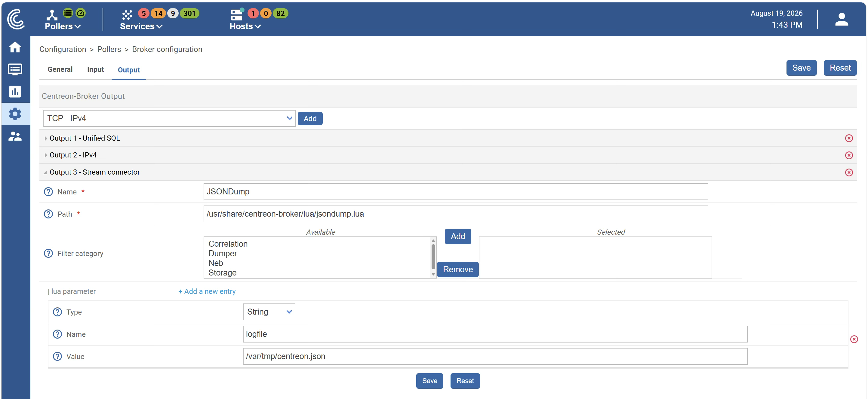Click the Configuration breadcrumb text
This screenshot has height=399, width=868.
(63, 50)
